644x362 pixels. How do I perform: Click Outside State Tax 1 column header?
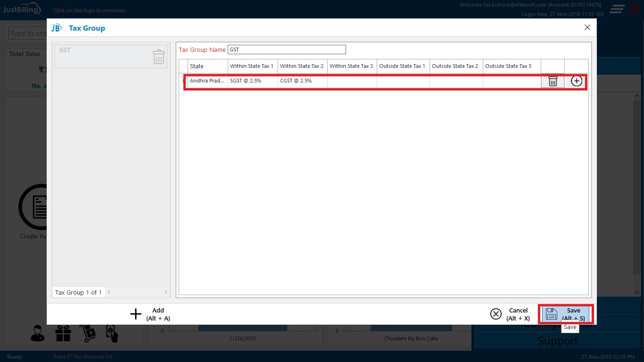(x=403, y=66)
